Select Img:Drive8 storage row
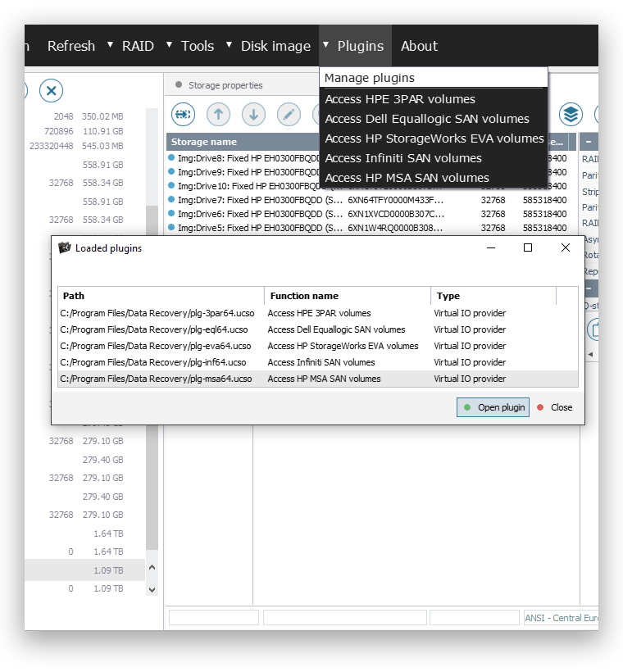Viewport: 623px width, 672px height. tap(243, 158)
